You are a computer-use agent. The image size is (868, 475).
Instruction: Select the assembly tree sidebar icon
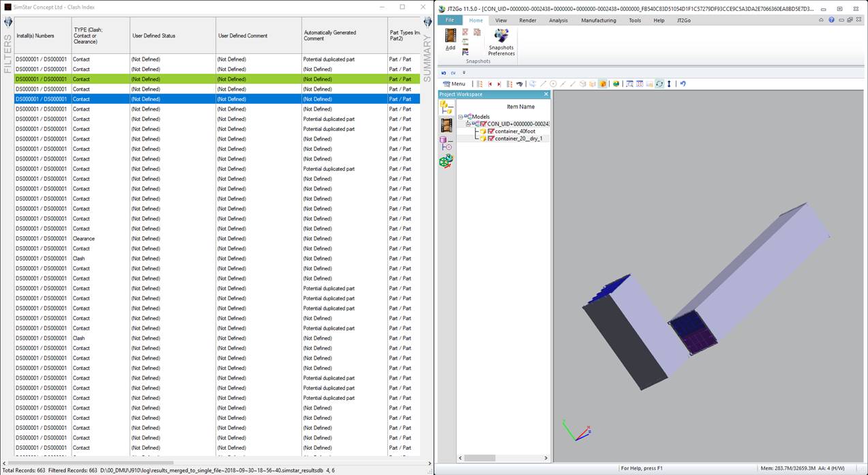click(x=446, y=107)
